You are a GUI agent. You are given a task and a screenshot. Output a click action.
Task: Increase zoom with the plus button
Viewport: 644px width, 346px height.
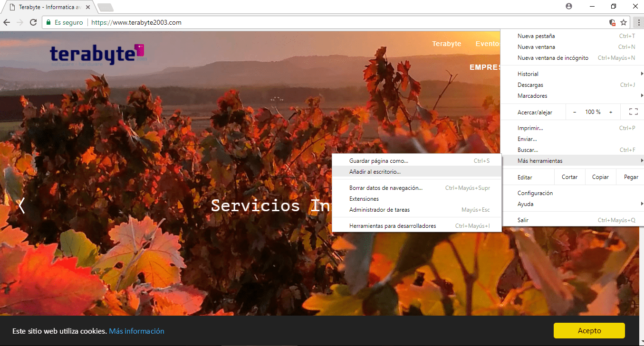(611, 112)
